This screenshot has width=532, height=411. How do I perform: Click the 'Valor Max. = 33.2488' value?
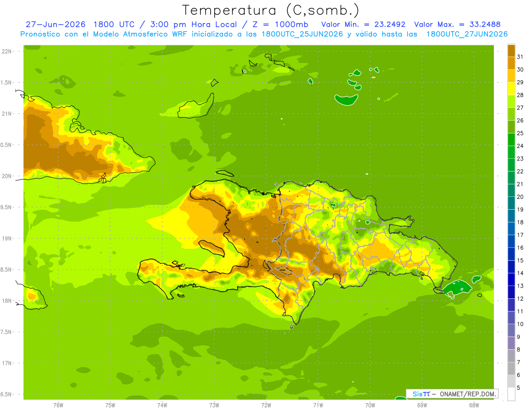457,24
